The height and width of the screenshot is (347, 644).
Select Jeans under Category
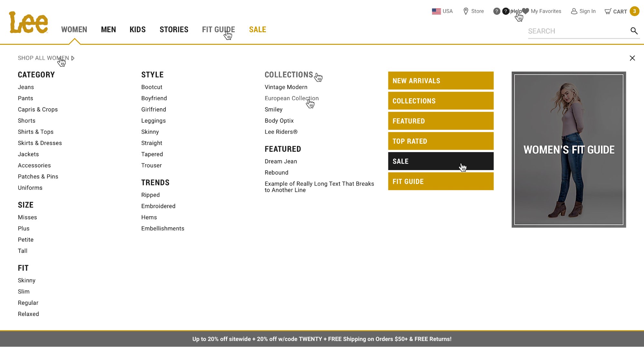coord(26,87)
